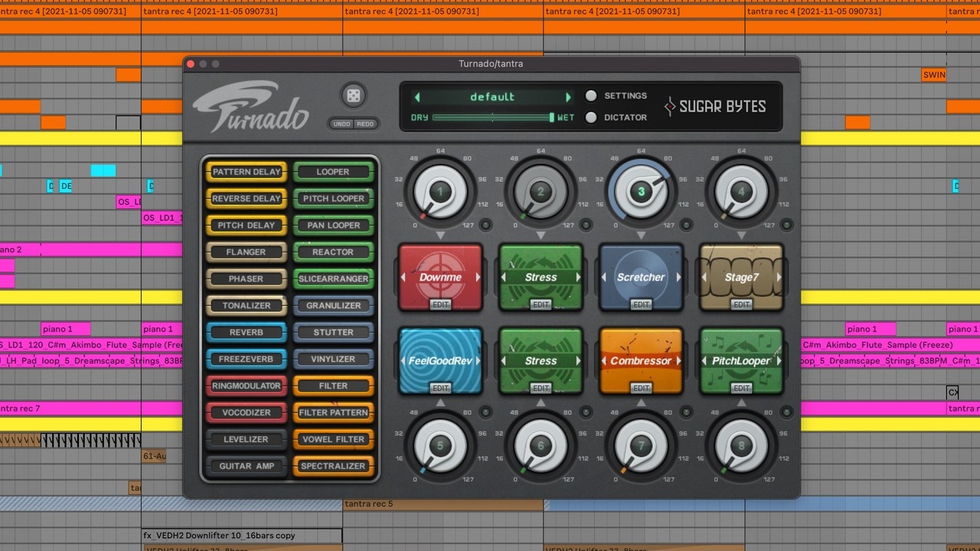This screenshot has height=551, width=980.
Task: Click knob 1 dial
Action: tap(439, 191)
